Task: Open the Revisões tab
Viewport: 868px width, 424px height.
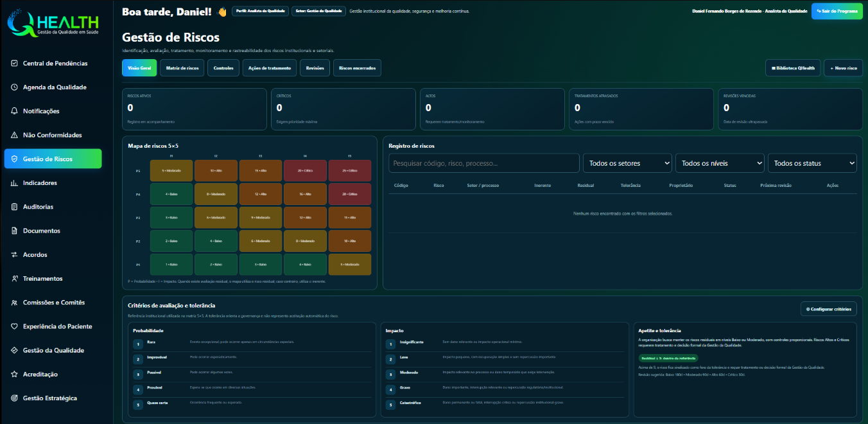Action: tap(315, 67)
